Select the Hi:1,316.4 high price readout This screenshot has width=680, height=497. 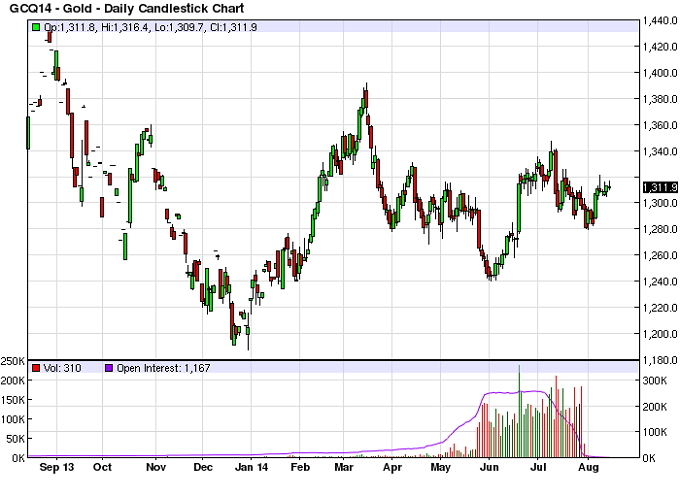[125, 27]
